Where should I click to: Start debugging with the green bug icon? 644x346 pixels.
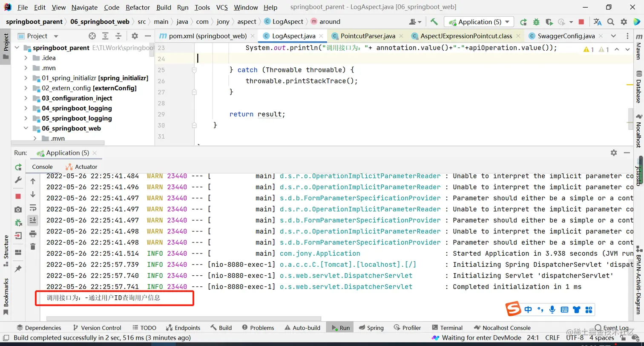[x=536, y=22]
